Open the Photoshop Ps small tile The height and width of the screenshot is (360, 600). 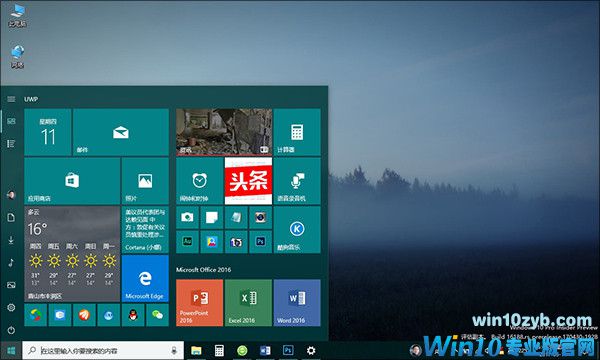click(x=261, y=241)
